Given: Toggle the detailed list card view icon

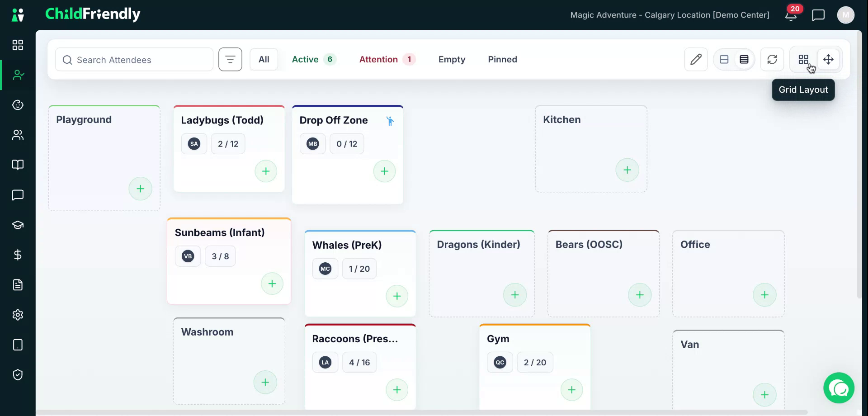Looking at the screenshot, I should pyautogui.click(x=744, y=59).
